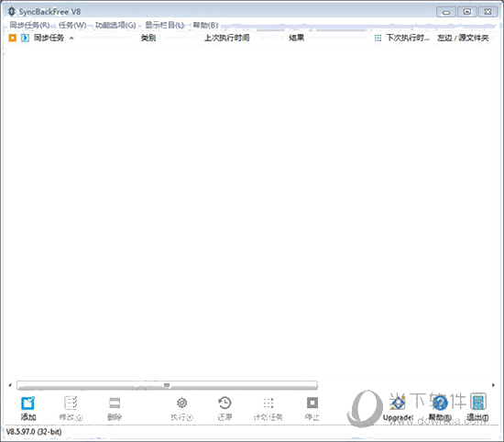Close the SyncBackFree V8 window

(x=488, y=12)
